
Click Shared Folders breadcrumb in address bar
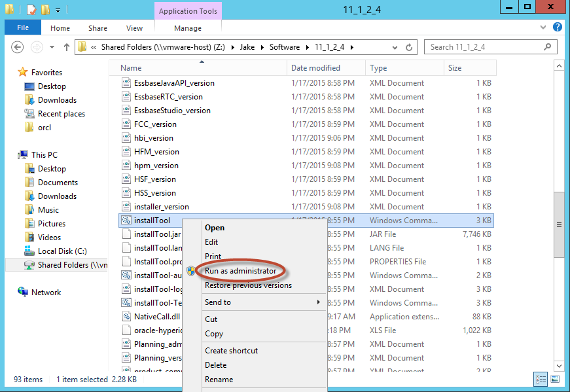[x=163, y=47]
